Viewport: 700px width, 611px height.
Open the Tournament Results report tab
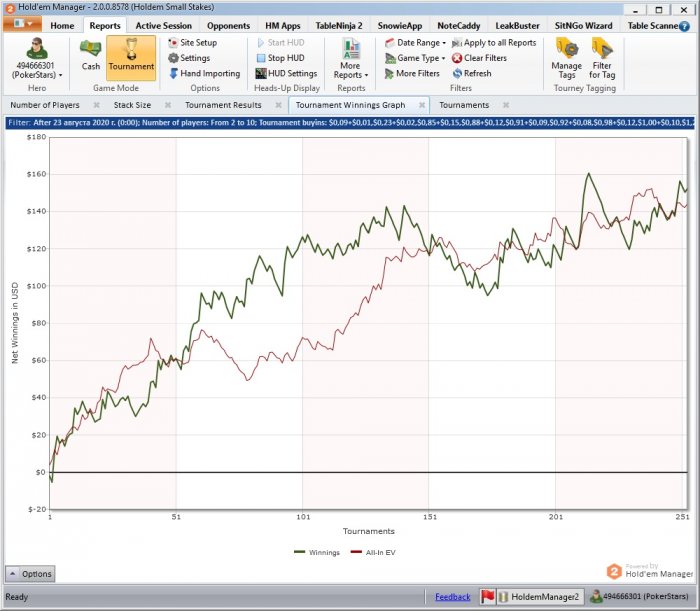click(x=223, y=105)
